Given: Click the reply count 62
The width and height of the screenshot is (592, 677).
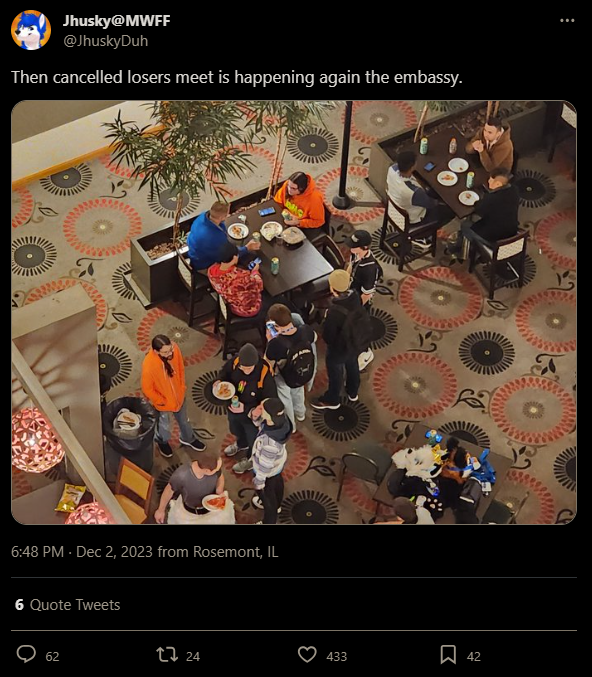Looking at the screenshot, I should [52, 657].
